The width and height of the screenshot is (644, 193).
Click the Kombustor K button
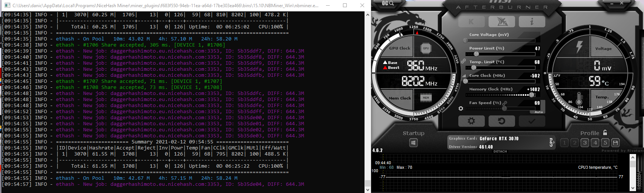(x=472, y=22)
